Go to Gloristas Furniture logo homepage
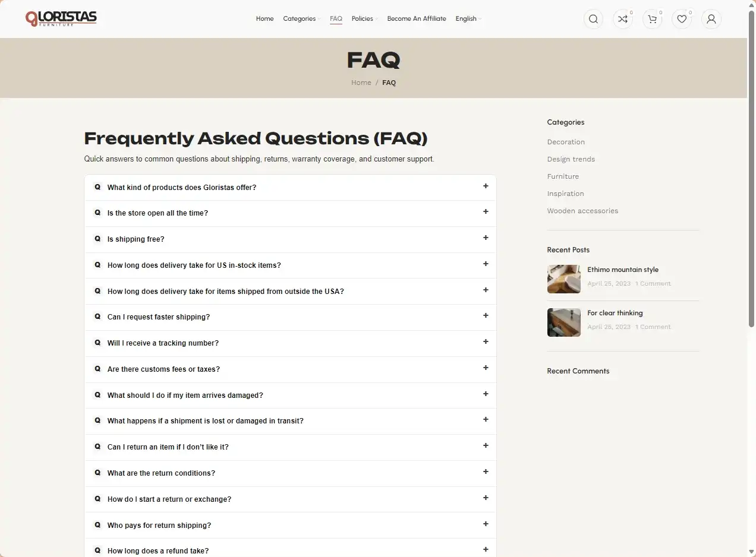Screen dimensions: 756x557 61,19
